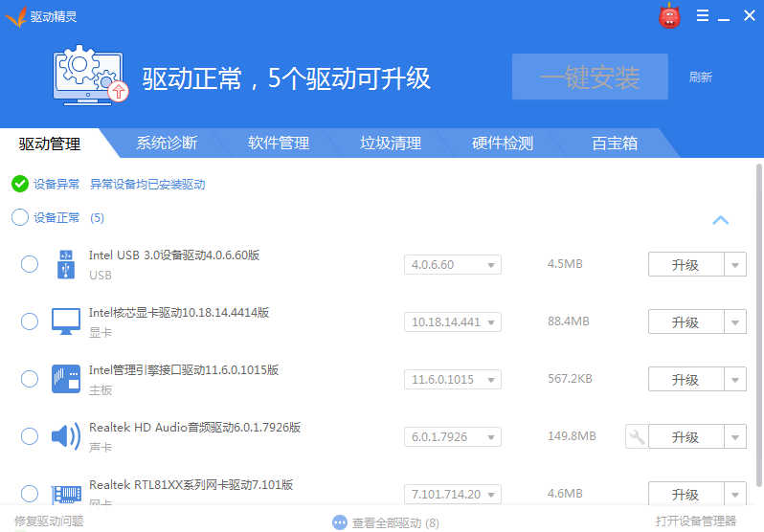Upgrade the Intel USB 3.0 driver
Image resolution: width=764 pixels, height=532 pixels.
[x=686, y=264]
